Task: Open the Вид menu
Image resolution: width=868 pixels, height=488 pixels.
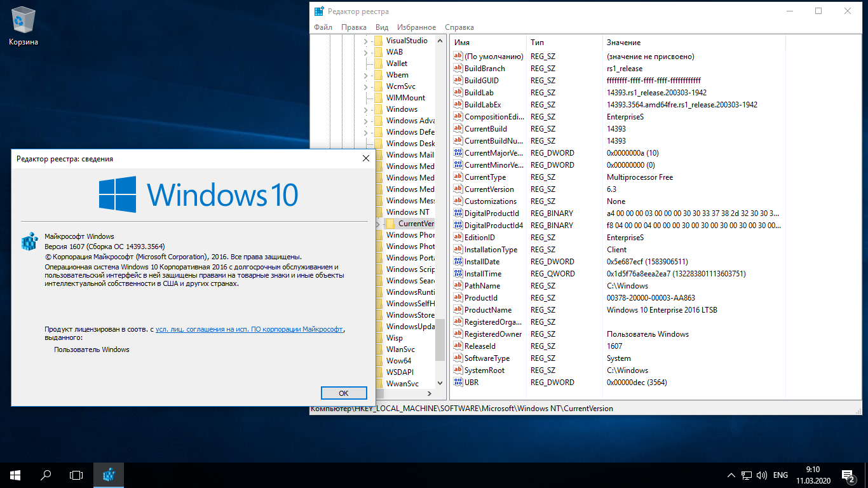Action: (x=382, y=27)
